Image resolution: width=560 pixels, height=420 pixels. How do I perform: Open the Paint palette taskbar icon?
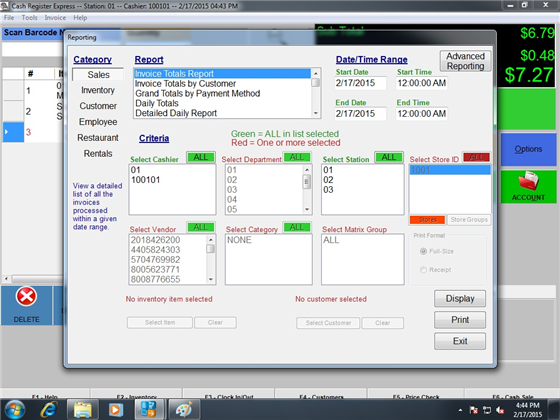click(x=184, y=410)
